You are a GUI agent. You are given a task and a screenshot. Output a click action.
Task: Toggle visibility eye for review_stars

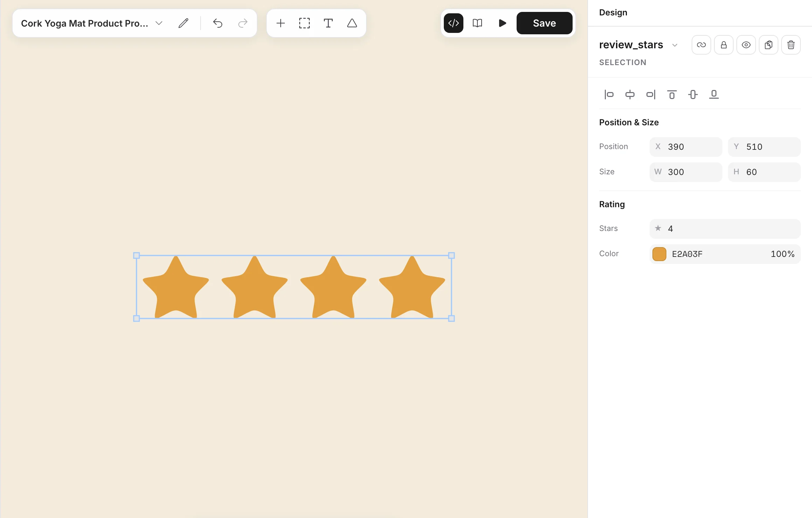(746, 45)
